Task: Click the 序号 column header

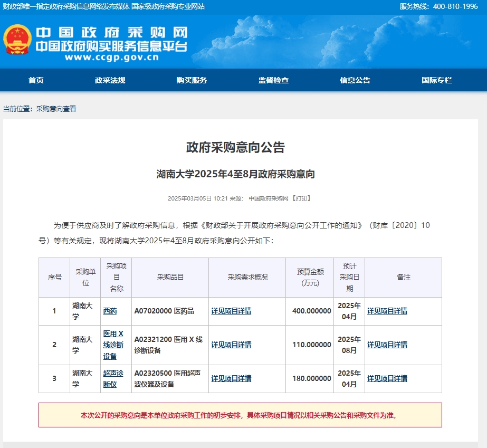Action: tap(55, 277)
